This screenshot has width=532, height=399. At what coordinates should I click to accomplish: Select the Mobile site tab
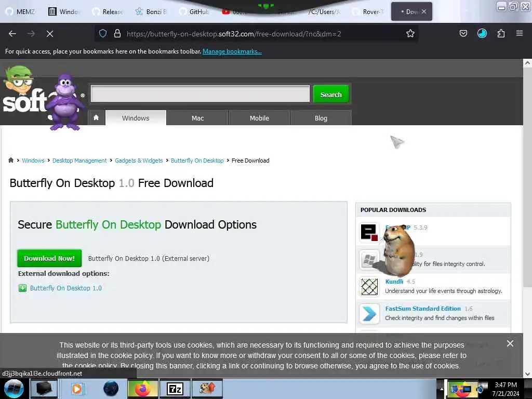(x=259, y=118)
